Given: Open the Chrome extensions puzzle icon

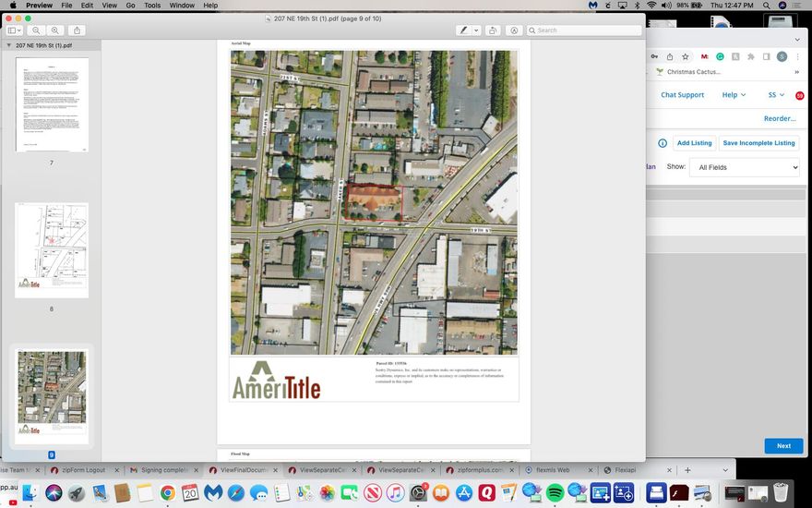Looking at the screenshot, I should point(750,56).
